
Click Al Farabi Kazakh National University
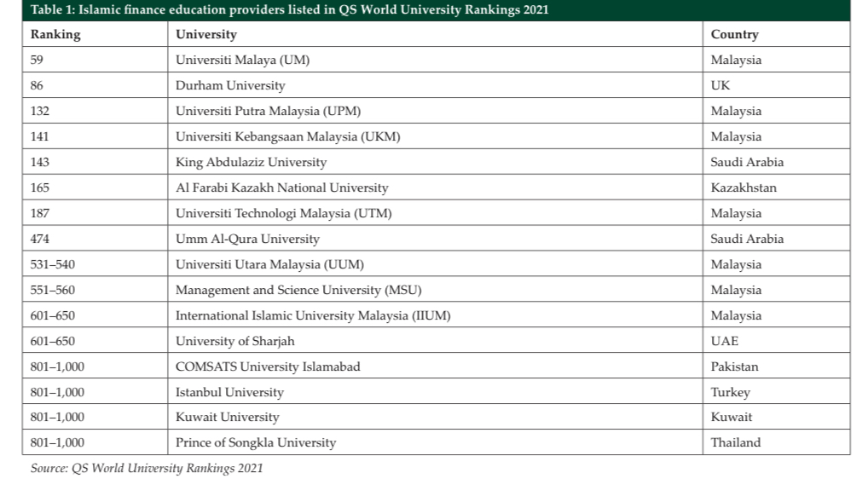tap(281, 188)
